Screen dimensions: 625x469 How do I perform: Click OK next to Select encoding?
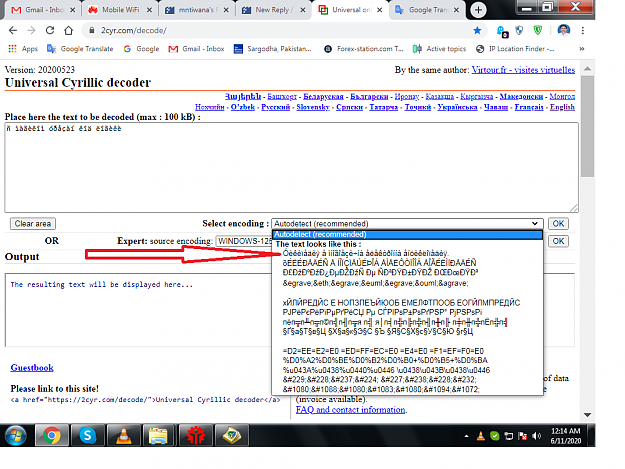click(558, 224)
